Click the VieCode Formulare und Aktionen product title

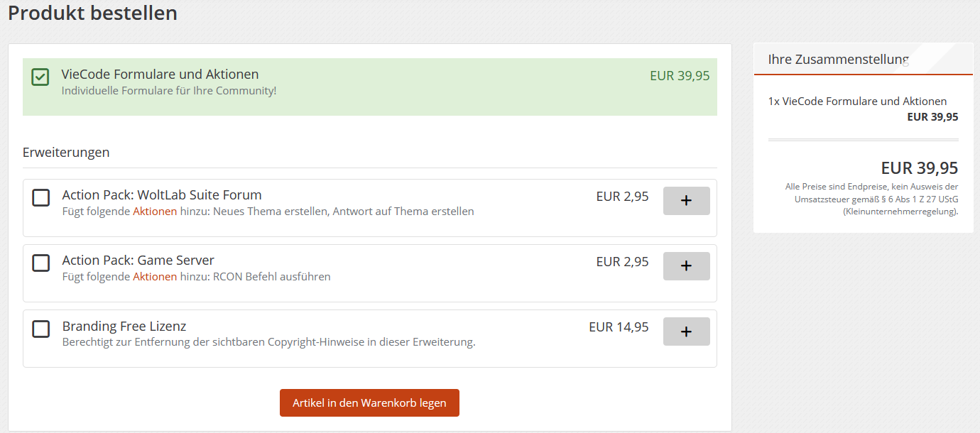tap(160, 75)
